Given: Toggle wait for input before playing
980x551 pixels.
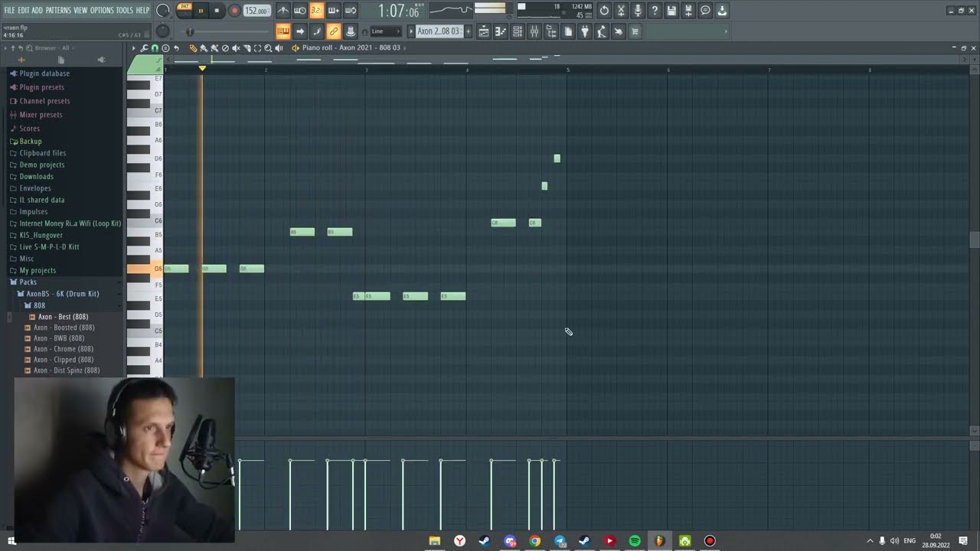Looking at the screenshot, I should click(x=300, y=11).
